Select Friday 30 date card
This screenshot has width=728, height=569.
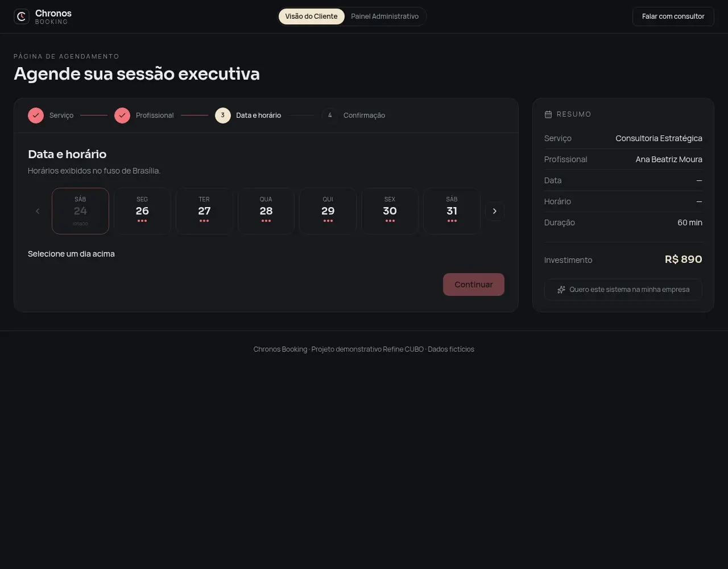390,211
